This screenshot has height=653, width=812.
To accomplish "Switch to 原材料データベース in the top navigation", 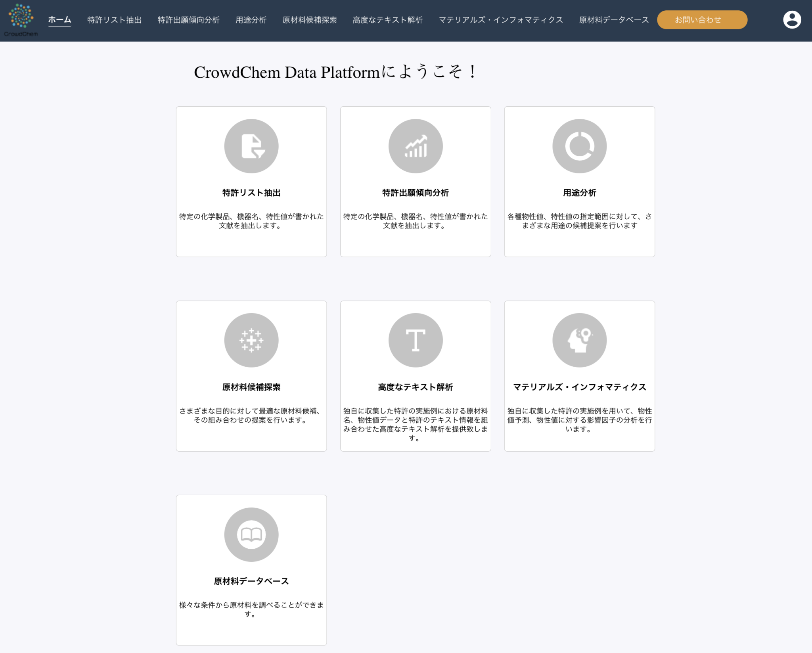I will (613, 20).
